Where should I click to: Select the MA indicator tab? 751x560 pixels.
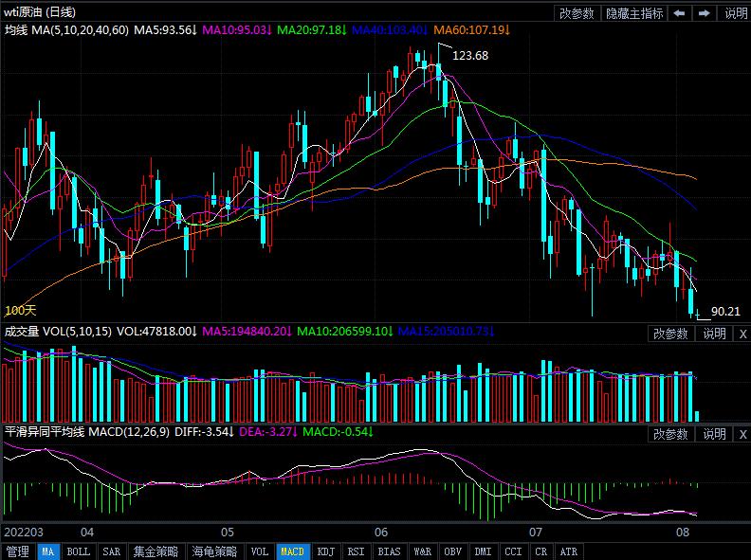(48, 551)
